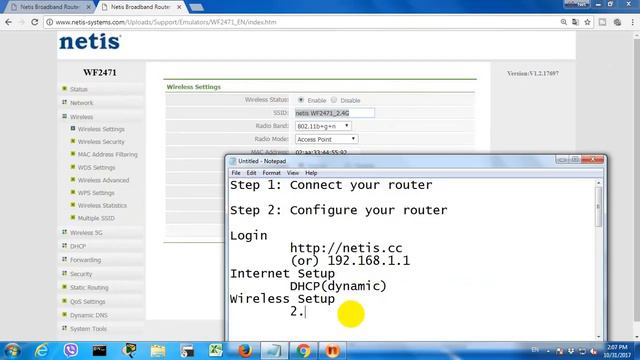This screenshot has height=360, width=640.
Task: Open the Radio Mode Access Point dropdown
Action: coord(327,139)
